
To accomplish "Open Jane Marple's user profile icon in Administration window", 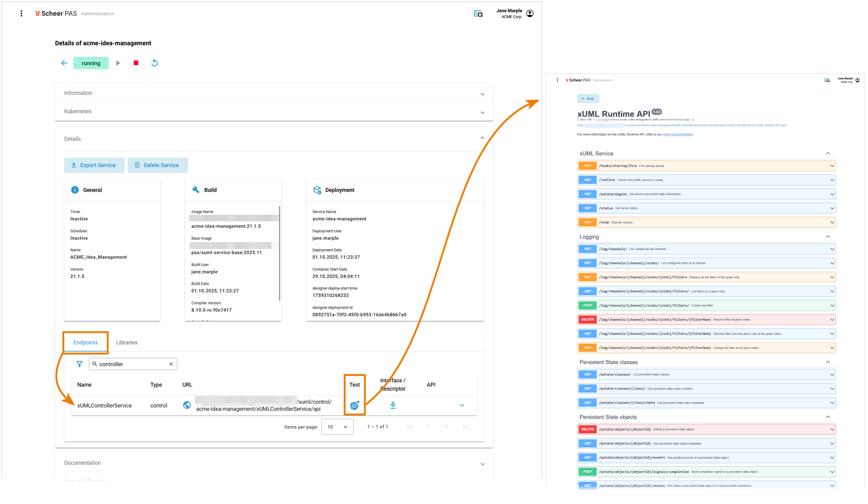I will (530, 13).
